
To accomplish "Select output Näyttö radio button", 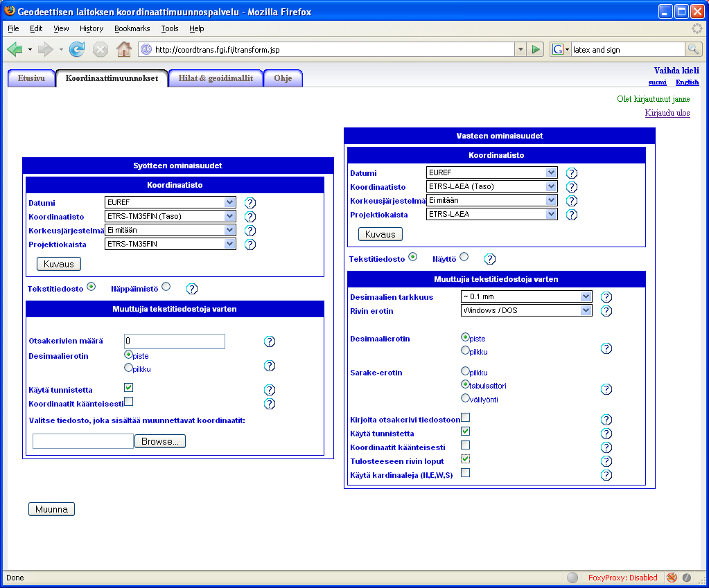I will coord(464,257).
